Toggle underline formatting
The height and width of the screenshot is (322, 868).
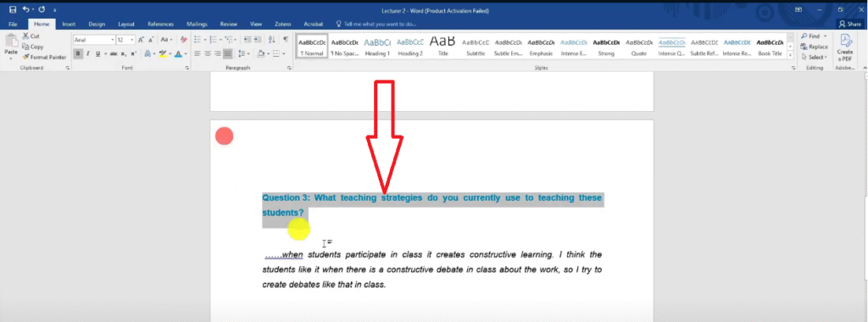97,53
